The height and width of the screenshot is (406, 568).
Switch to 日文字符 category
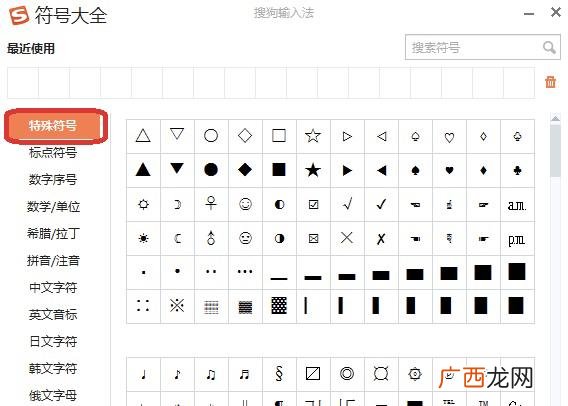tap(53, 342)
